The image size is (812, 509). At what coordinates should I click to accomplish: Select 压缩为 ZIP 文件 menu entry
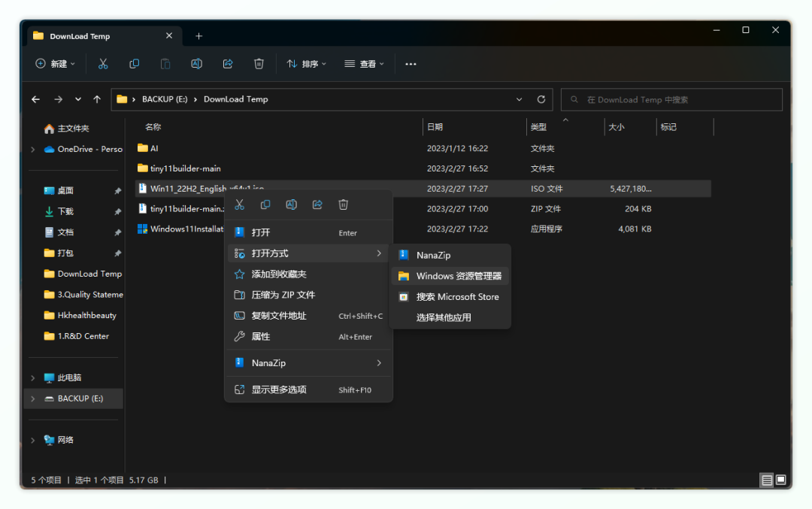tap(283, 295)
